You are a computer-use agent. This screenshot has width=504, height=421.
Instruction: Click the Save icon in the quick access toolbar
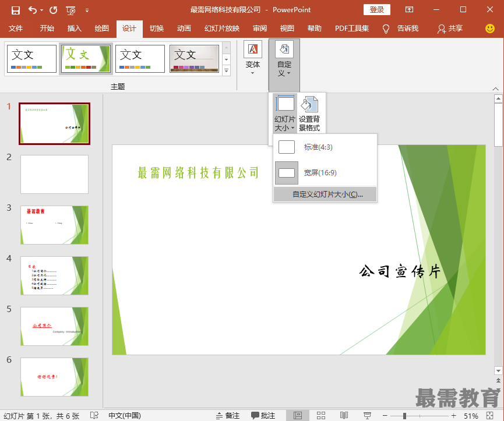click(x=15, y=10)
